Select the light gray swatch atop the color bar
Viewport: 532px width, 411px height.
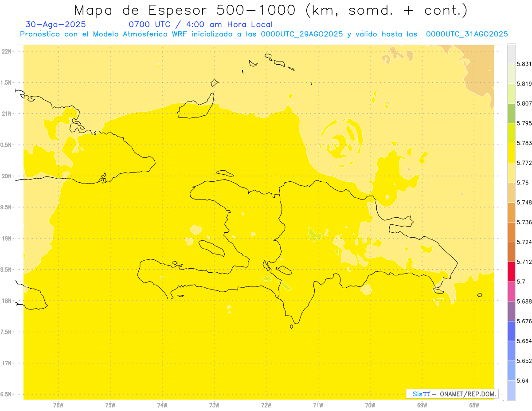[x=511, y=54]
